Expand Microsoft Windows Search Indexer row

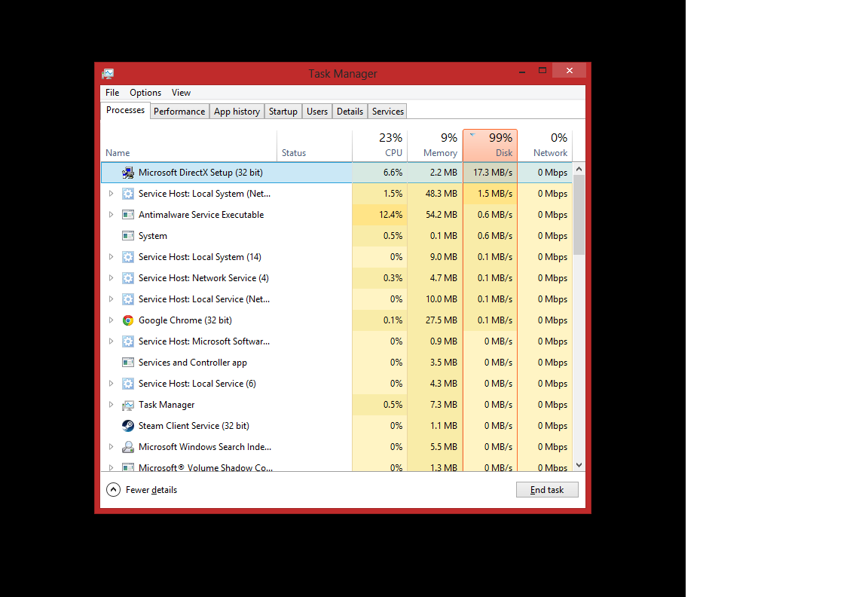click(x=111, y=447)
